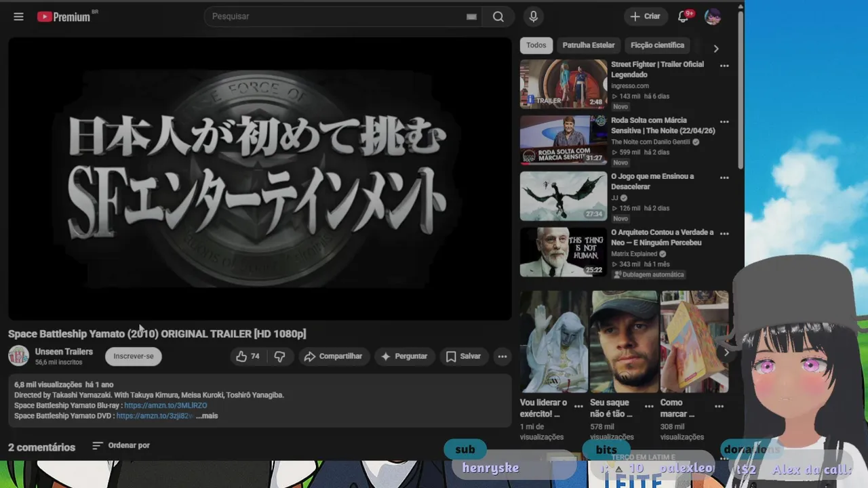This screenshot has width=868, height=488.
Task: Save video with Salvar button
Action: coord(463,356)
